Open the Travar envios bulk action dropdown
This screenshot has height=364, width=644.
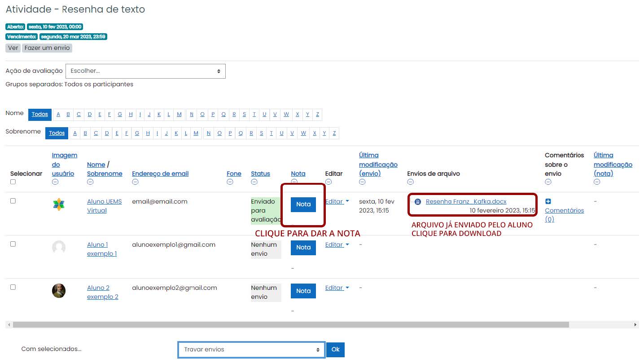[x=251, y=349]
